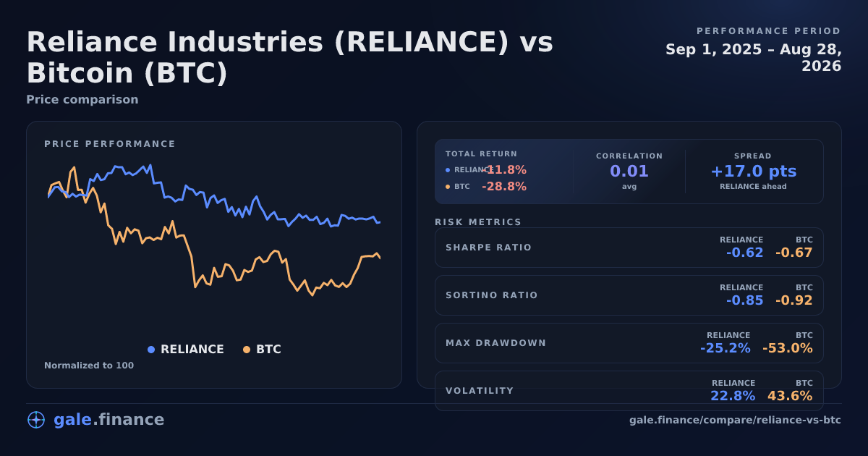The width and height of the screenshot is (868, 456).
Task: Click the -0.92 BTC Sortino value
Action: pyautogui.click(x=794, y=301)
